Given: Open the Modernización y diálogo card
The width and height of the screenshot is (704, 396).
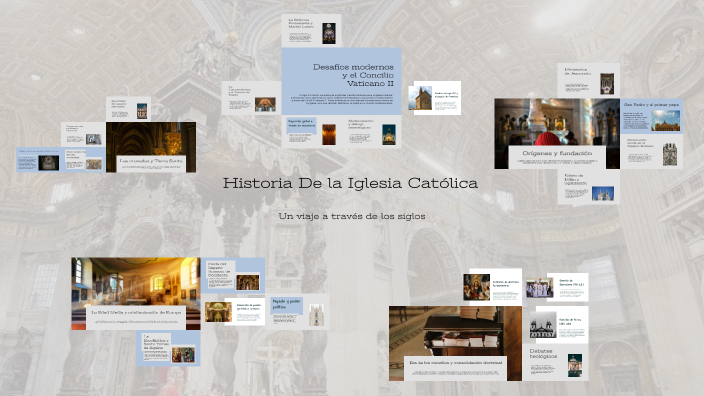Looking at the screenshot, I should tap(371, 132).
